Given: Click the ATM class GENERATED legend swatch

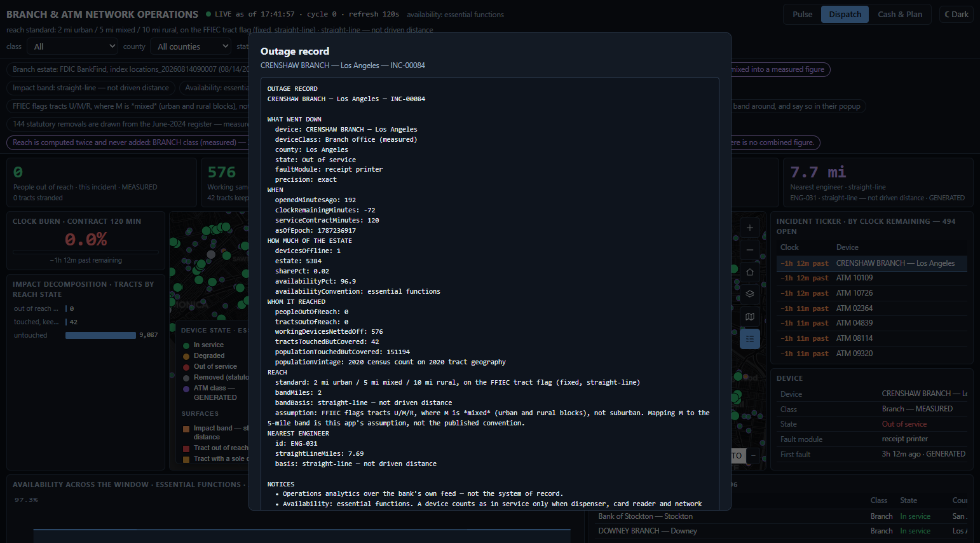Looking at the screenshot, I should tap(186, 388).
